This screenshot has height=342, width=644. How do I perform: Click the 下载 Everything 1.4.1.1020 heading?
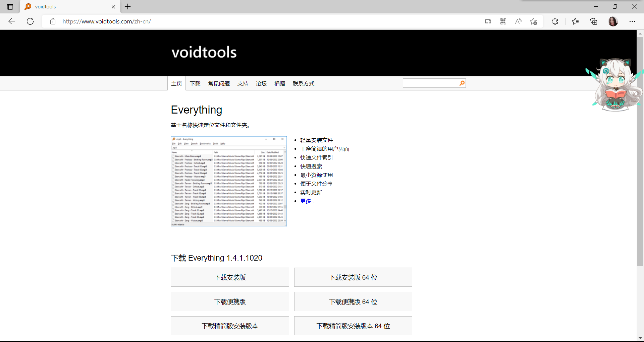pos(217,258)
